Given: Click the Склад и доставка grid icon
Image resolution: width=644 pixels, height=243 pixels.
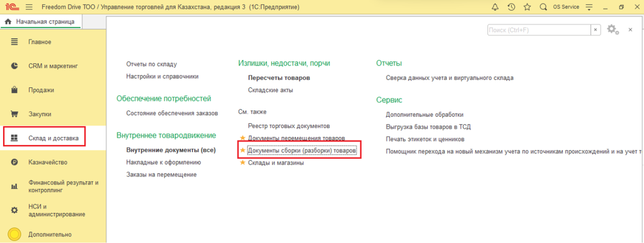Looking at the screenshot, I should (x=14, y=138).
